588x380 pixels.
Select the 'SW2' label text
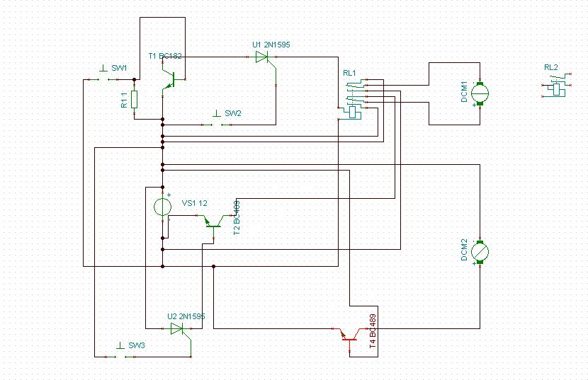[233, 113]
